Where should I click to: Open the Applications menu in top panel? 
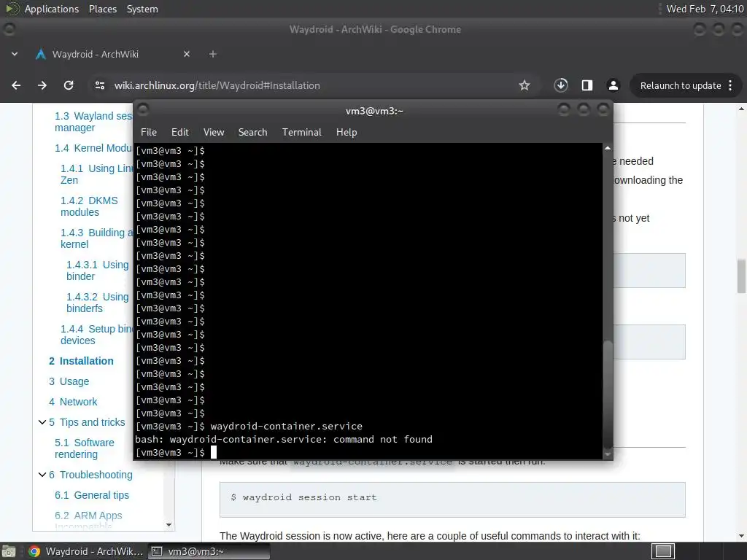click(x=52, y=9)
